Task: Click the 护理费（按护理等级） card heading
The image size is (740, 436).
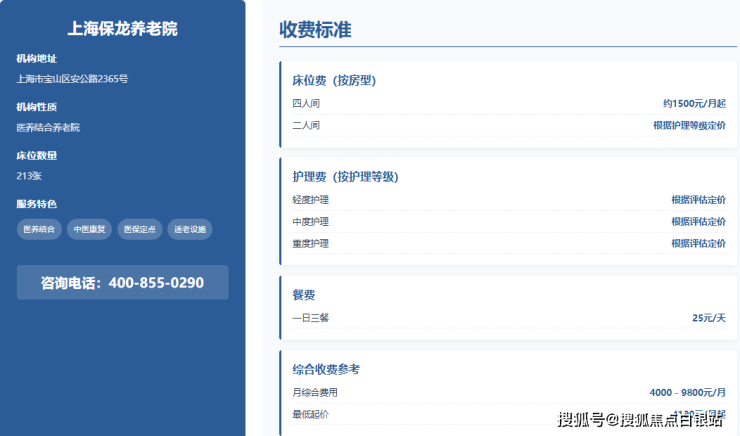Action: coord(345,177)
